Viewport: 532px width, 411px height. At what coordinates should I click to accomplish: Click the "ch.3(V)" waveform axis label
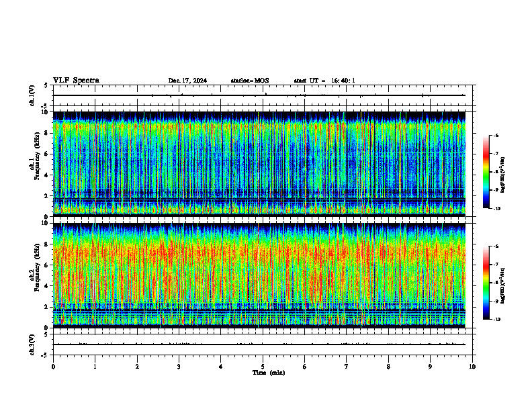tap(32, 345)
